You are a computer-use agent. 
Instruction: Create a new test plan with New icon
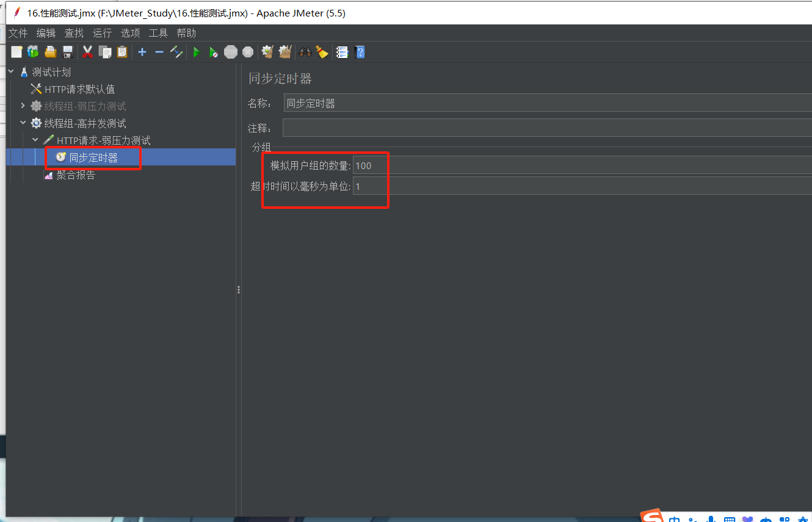[16, 53]
